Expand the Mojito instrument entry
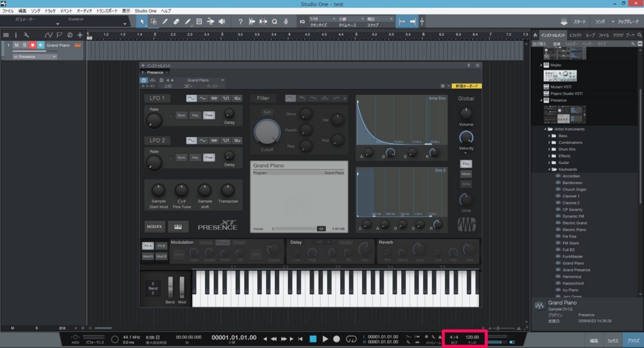 point(541,65)
